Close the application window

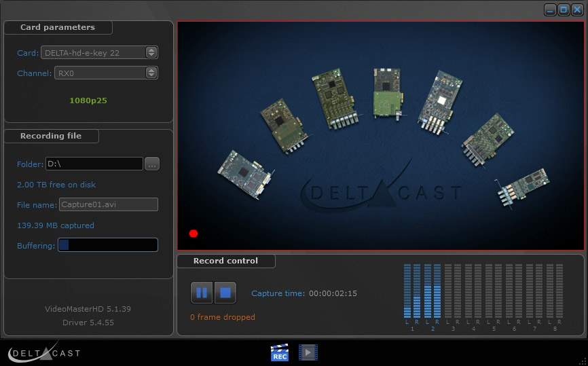coord(577,10)
